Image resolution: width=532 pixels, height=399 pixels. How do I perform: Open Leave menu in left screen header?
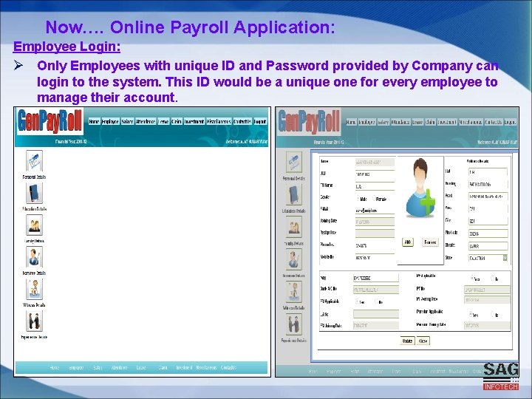coord(163,121)
